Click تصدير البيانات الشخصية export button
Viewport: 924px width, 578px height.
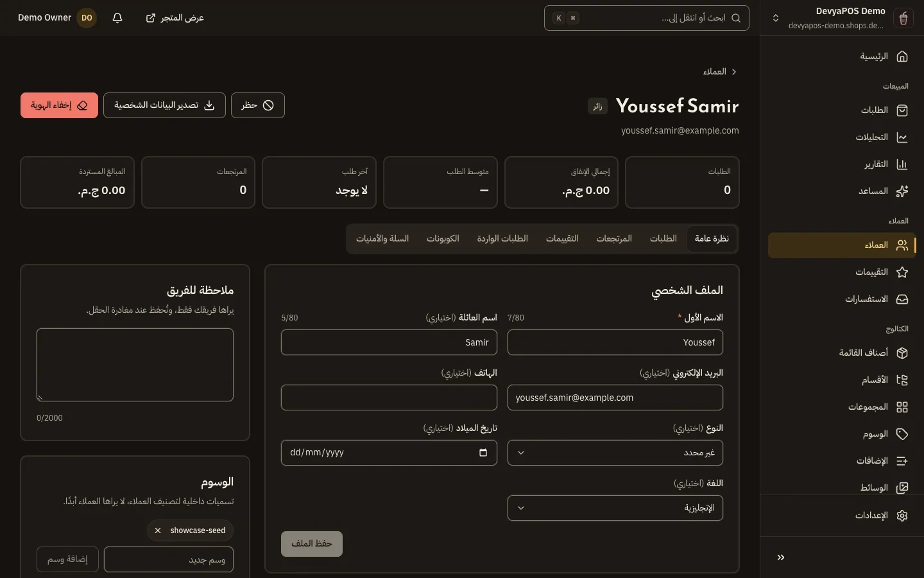pyautogui.click(x=164, y=105)
